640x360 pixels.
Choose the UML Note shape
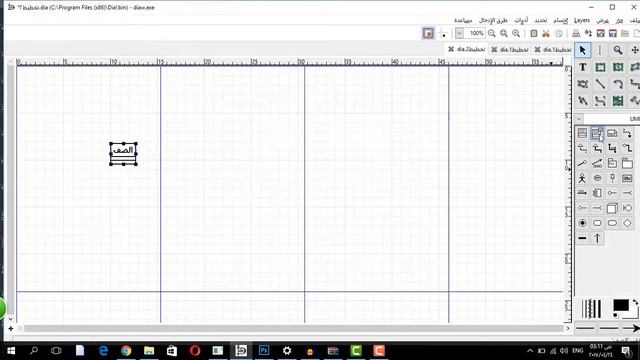[612, 133]
